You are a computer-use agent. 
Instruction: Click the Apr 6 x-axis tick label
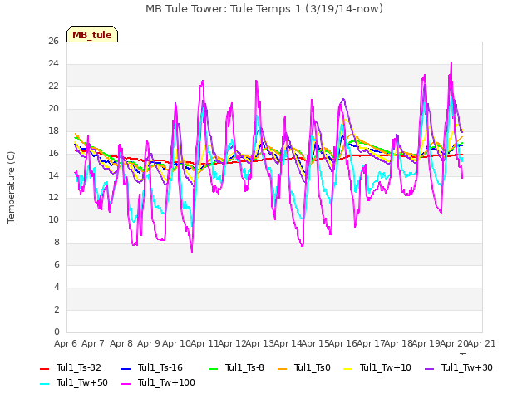[66, 343]
